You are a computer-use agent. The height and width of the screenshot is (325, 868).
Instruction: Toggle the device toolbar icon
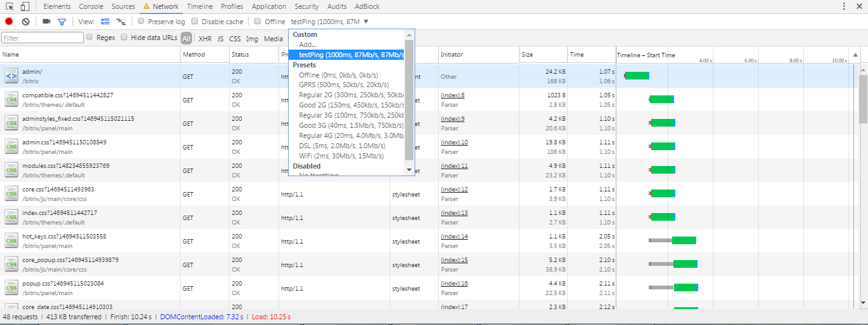(25, 6)
